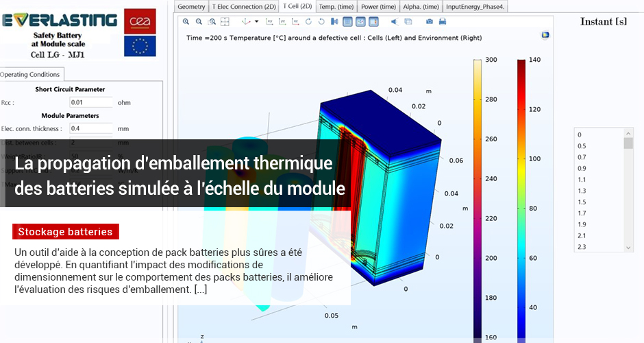Viewport: 644px width, 343px height.
Task: Click the Zoom Extents icon
Action: 223,21
